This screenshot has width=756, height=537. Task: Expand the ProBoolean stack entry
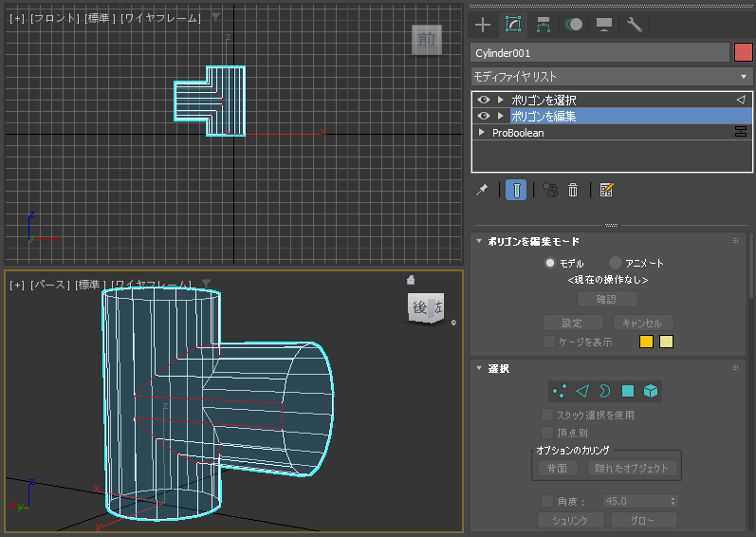(481, 132)
